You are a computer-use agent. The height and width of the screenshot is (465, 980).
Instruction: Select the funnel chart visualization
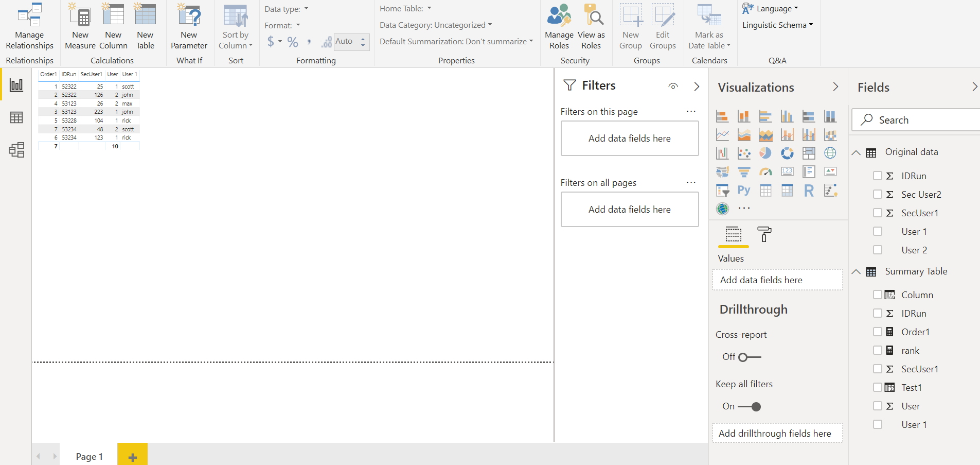tap(744, 171)
